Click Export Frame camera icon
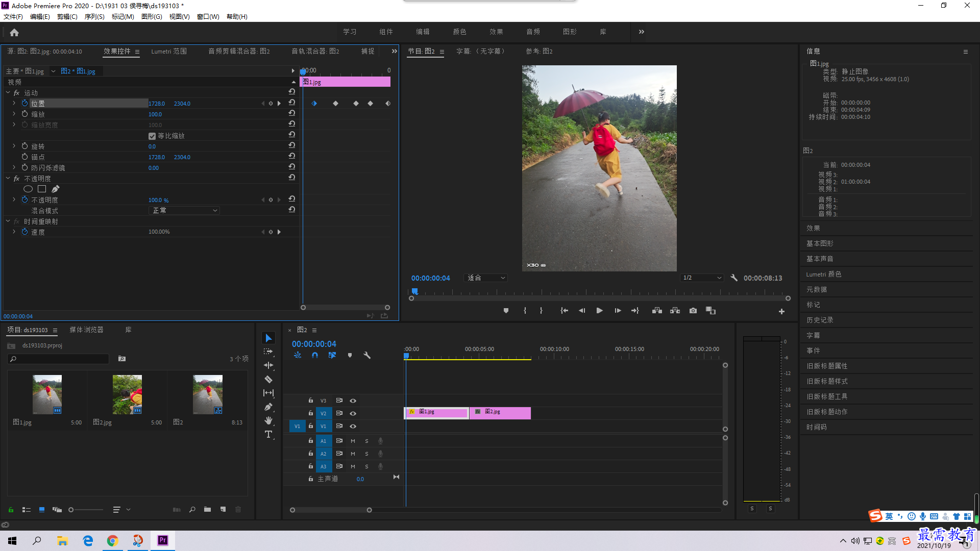980x551 pixels. tap(693, 311)
